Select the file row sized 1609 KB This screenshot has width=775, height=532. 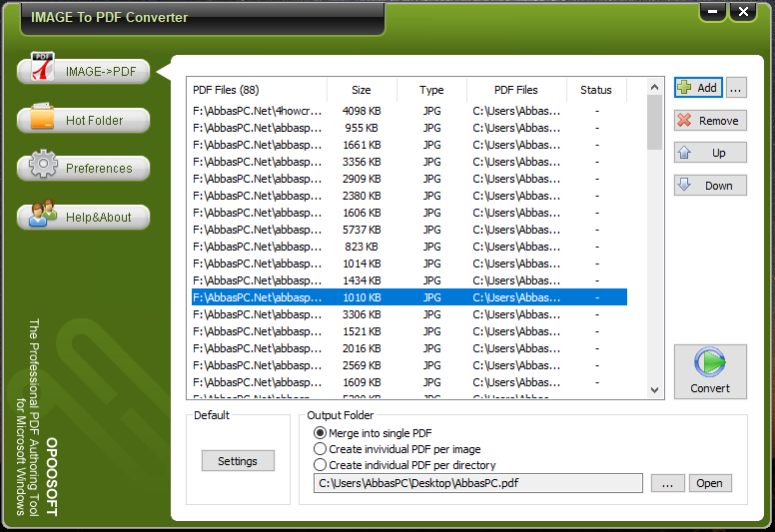tap(409, 382)
